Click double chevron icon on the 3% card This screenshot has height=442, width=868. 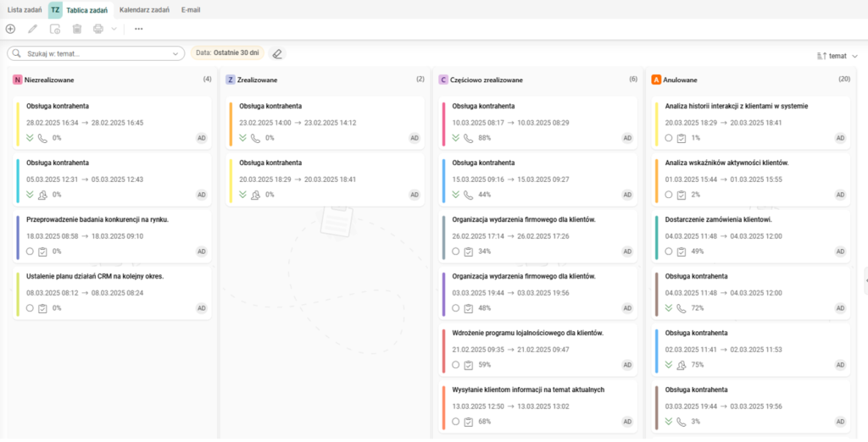coord(670,422)
